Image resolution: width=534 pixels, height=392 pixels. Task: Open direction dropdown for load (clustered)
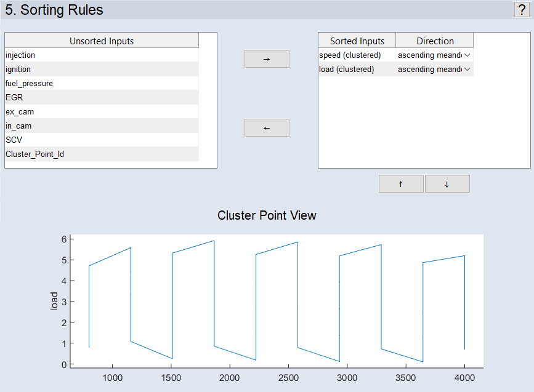tap(467, 70)
